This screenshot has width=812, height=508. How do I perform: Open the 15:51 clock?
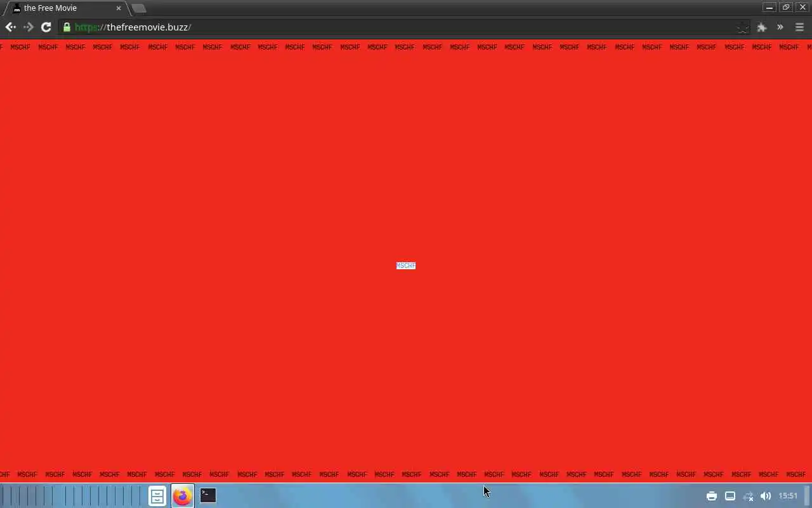788,496
